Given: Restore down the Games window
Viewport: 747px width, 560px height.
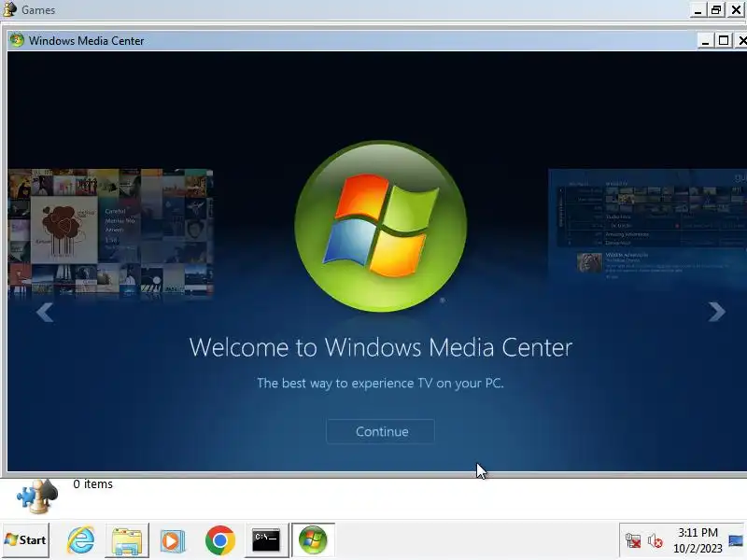Looking at the screenshot, I should pyautogui.click(x=716, y=10).
